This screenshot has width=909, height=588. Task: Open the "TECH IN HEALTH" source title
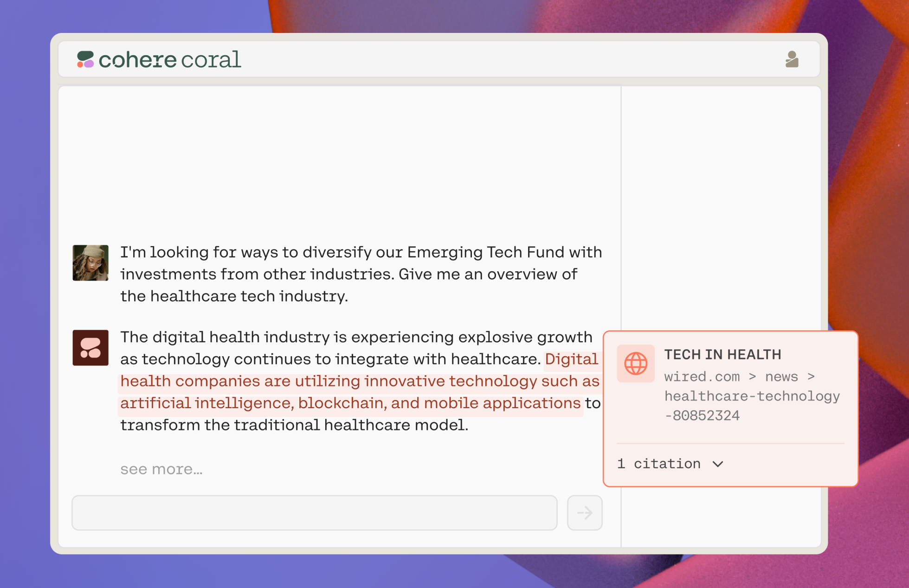[722, 355]
